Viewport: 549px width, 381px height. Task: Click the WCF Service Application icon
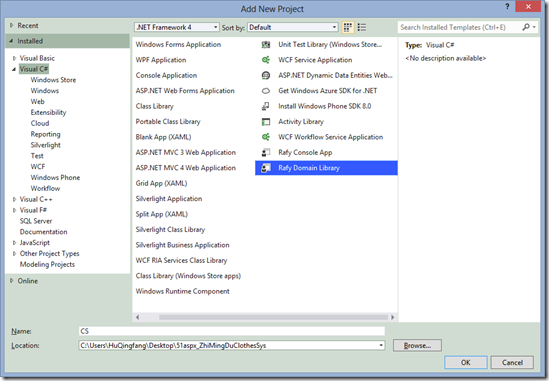[266, 60]
